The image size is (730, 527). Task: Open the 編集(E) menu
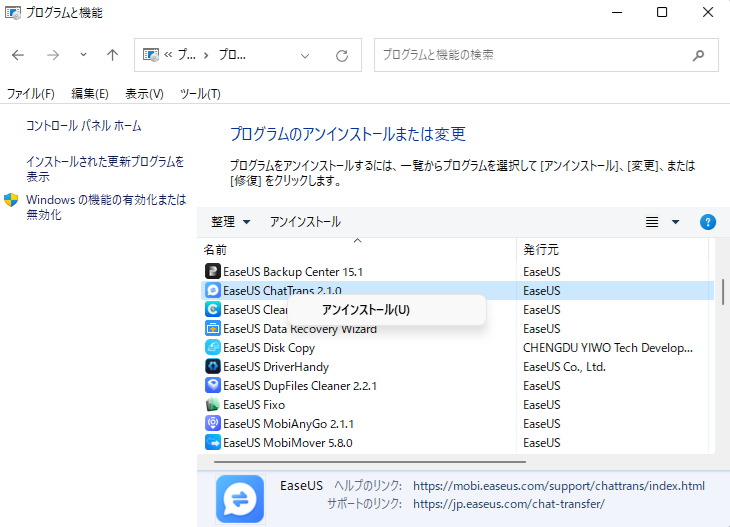pyautogui.click(x=90, y=94)
